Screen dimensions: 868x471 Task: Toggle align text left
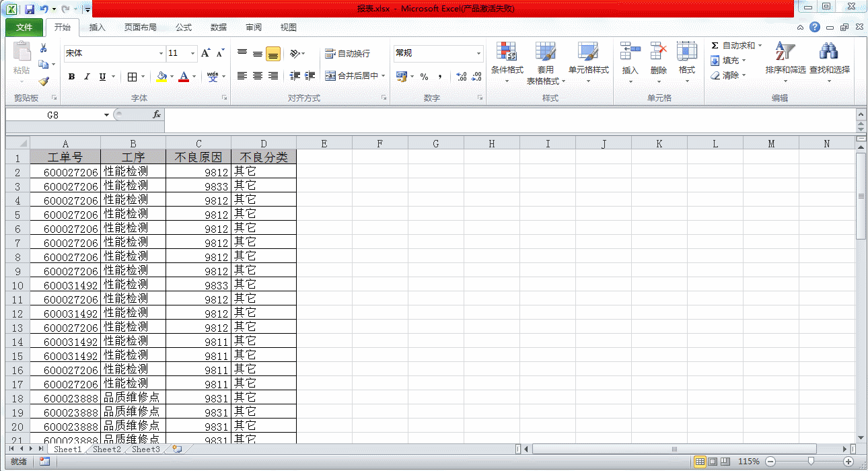242,76
